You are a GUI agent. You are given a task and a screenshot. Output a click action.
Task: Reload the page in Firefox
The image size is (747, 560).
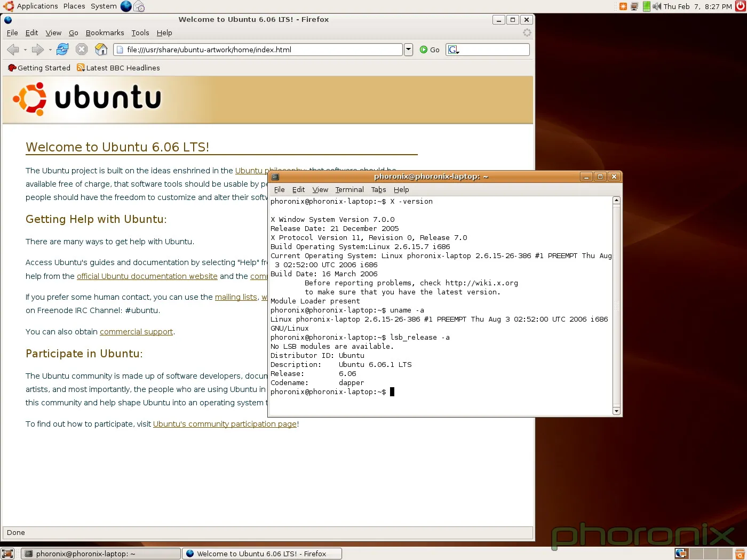pos(62,50)
